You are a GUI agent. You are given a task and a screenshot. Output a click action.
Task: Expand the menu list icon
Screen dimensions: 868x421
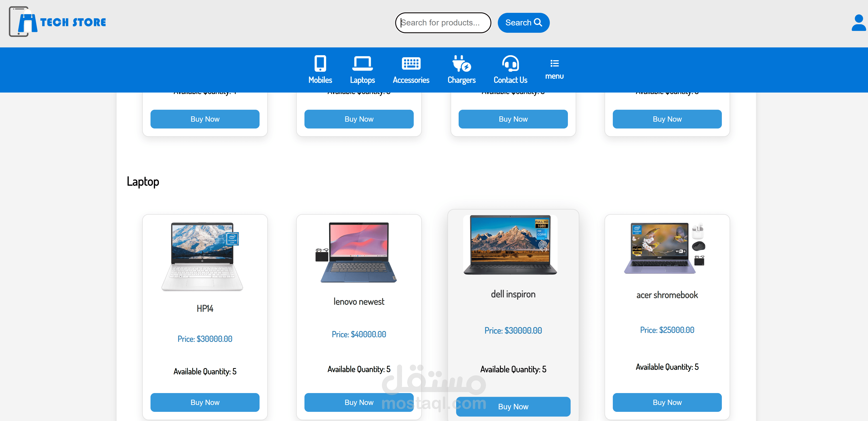click(x=554, y=63)
